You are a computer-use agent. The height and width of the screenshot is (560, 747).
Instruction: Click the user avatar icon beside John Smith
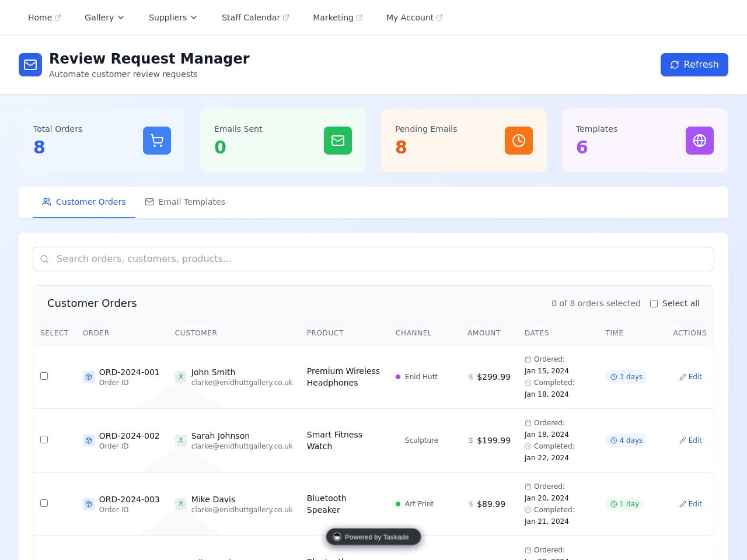coord(181,377)
